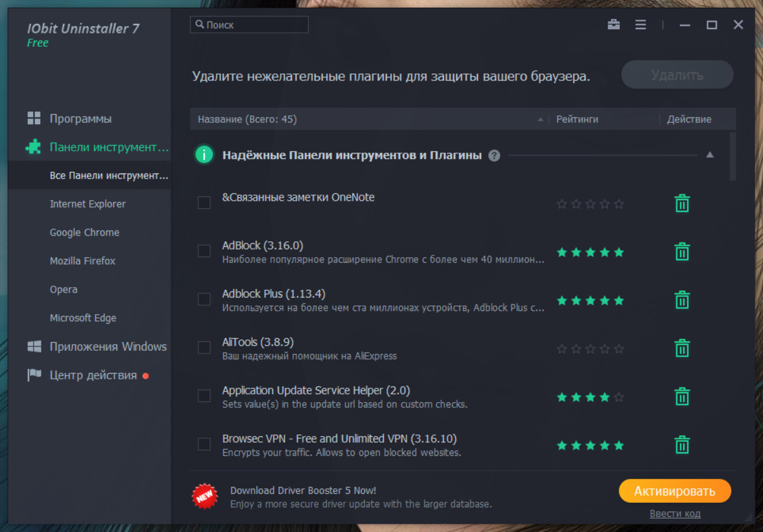
Task: Open the hamburger options menu
Action: pos(641,25)
